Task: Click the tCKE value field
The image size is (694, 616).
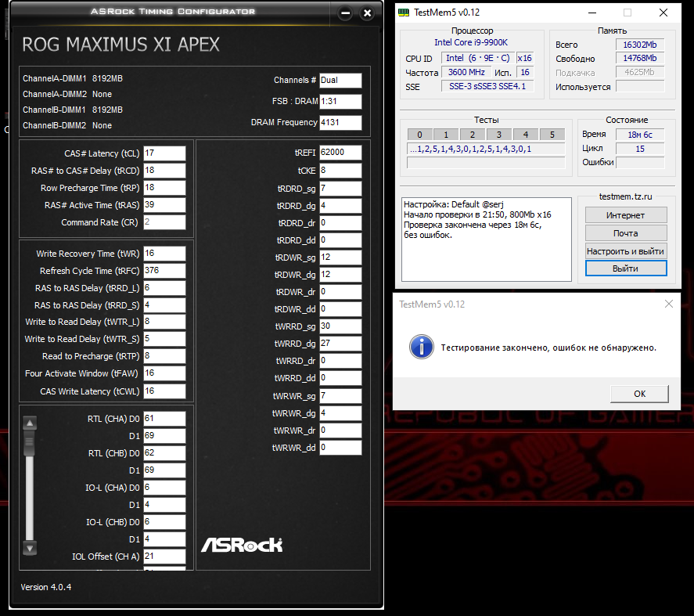Action: (340, 171)
